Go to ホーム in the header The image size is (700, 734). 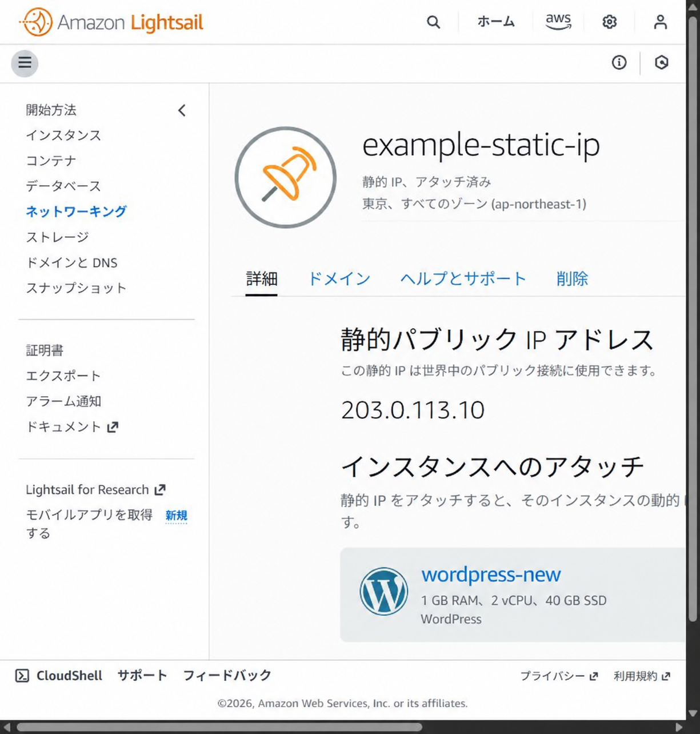coord(496,22)
